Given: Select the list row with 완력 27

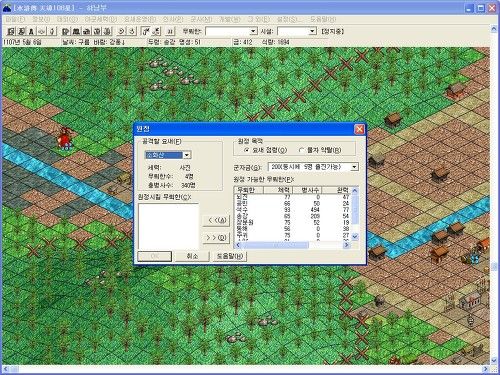Looking at the screenshot, I should [x=293, y=235].
